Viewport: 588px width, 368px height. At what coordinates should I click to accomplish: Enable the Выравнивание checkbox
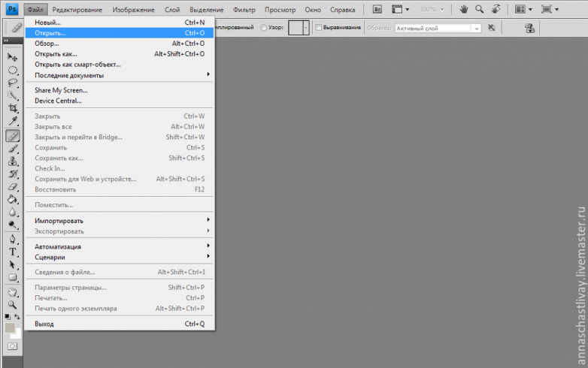(318, 27)
